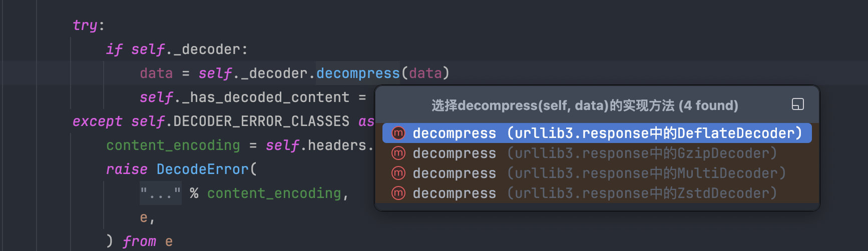Click the popup title showing 4 found
Image resolution: width=868 pixels, height=251 pixels.
pyautogui.click(x=585, y=105)
